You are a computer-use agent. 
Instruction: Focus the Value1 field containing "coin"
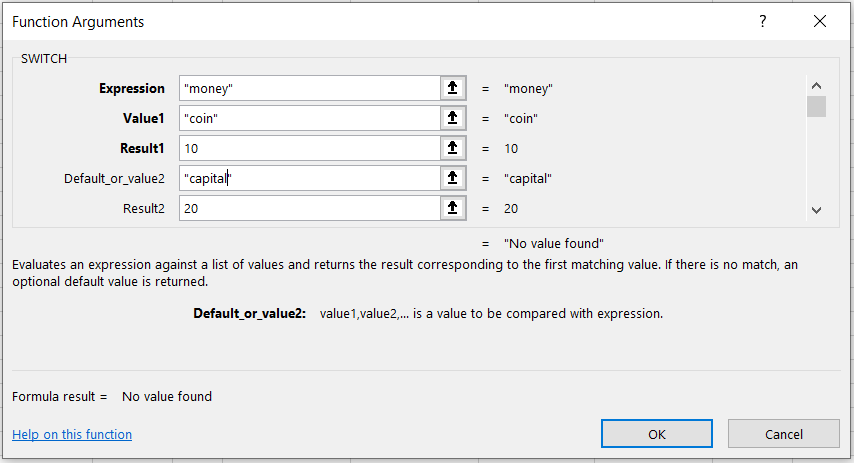309,118
